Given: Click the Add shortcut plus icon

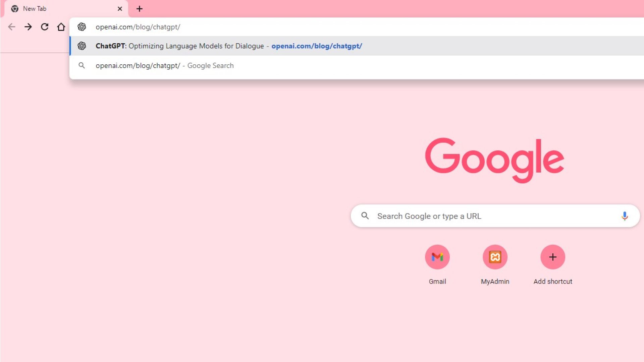Looking at the screenshot, I should [553, 257].
